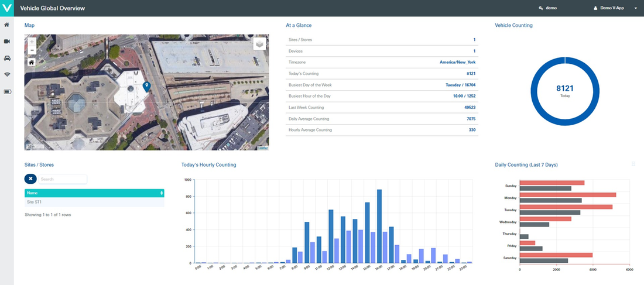
Task: Open the Wi-Fi section in the sidebar
Action: [7, 75]
